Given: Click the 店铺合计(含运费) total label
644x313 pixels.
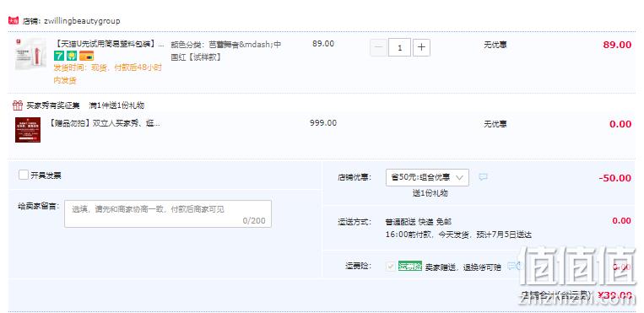Looking at the screenshot, I should [x=556, y=295].
